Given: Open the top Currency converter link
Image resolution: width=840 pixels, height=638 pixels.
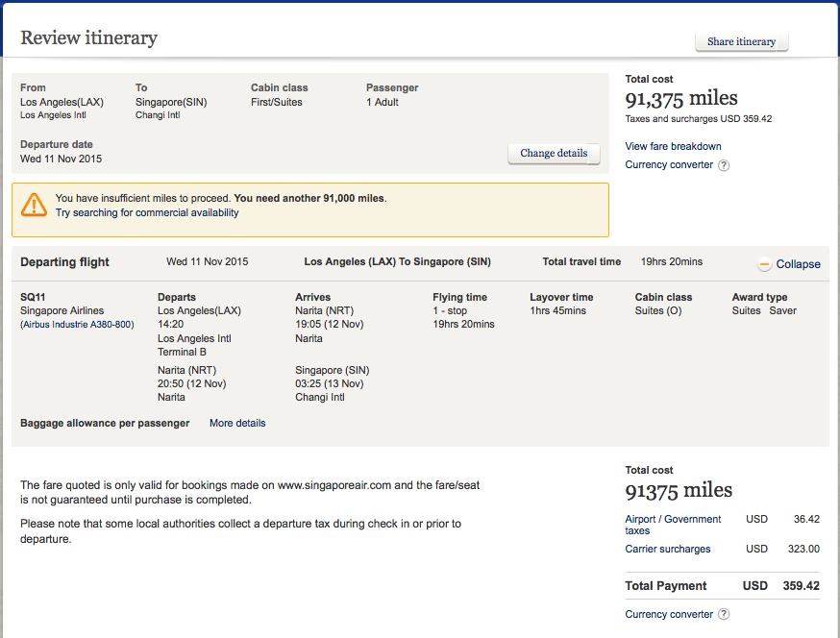Looking at the screenshot, I should pyautogui.click(x=669, y=165).
